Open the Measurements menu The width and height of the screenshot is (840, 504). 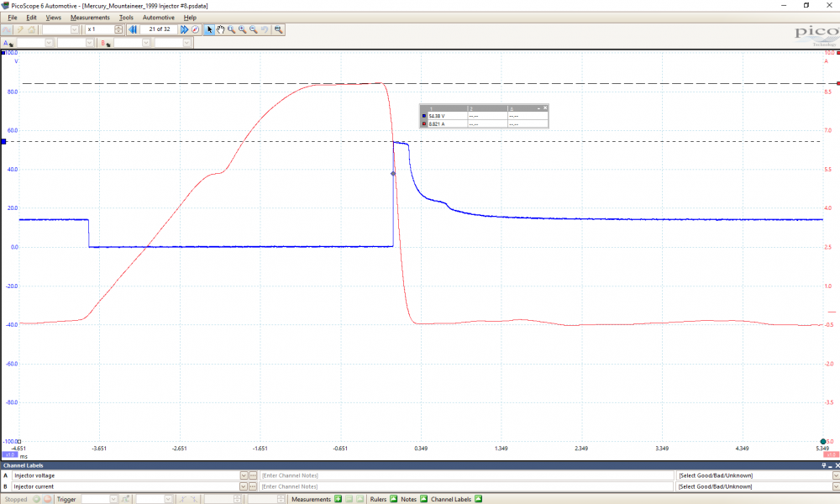90,17
